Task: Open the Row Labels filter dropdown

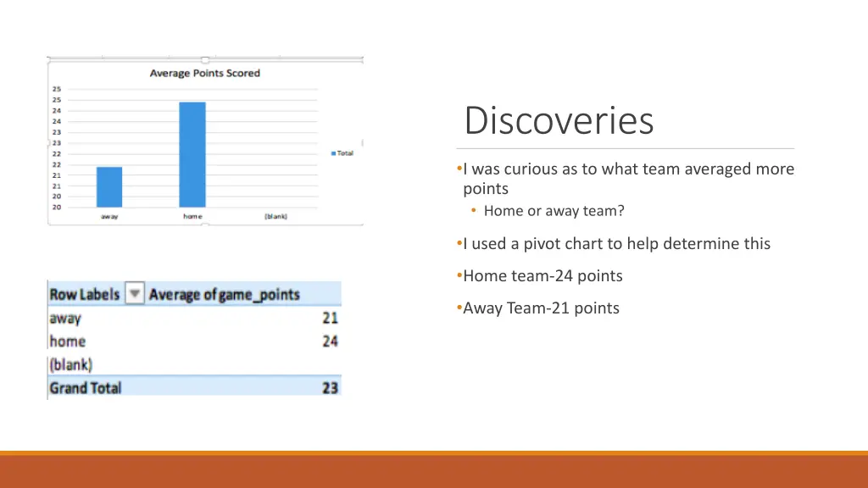Action: (x=134, y=294)
